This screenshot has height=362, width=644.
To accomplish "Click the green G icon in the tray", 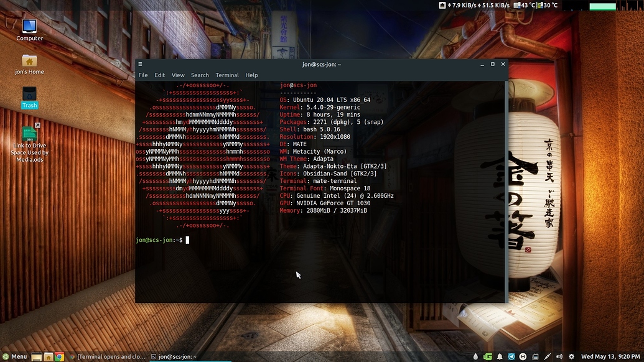I will coord(487,356).
